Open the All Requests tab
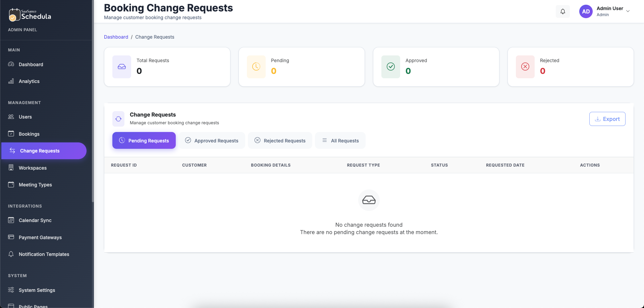644x308 pixels. (x=340, y=140)
